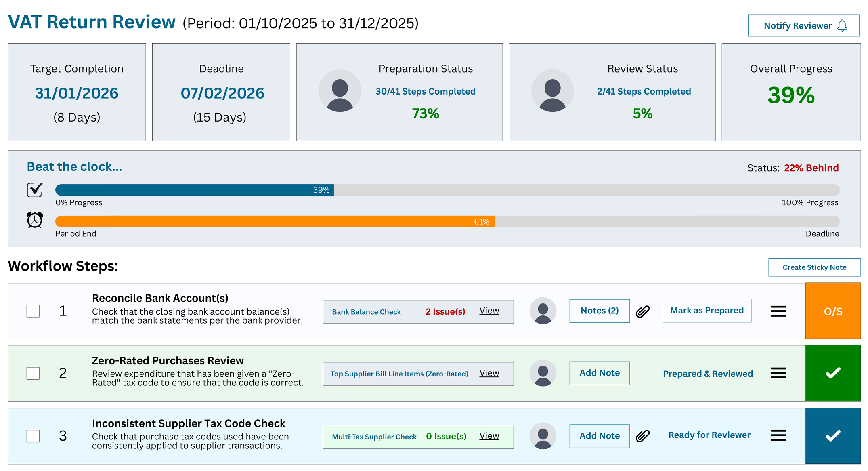This screenshot has width=868, height=471.
Task: Click Mark as Prepared button
Action: coord(707,311)
